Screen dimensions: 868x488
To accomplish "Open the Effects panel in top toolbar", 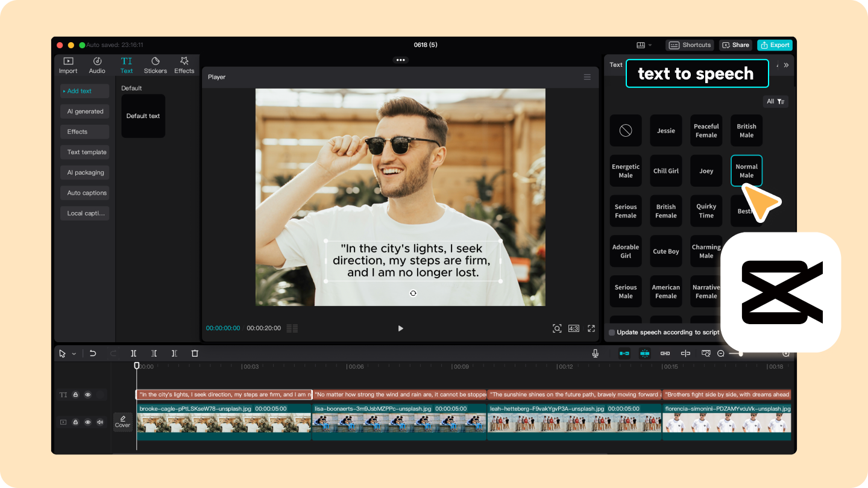I will (184, 65).
